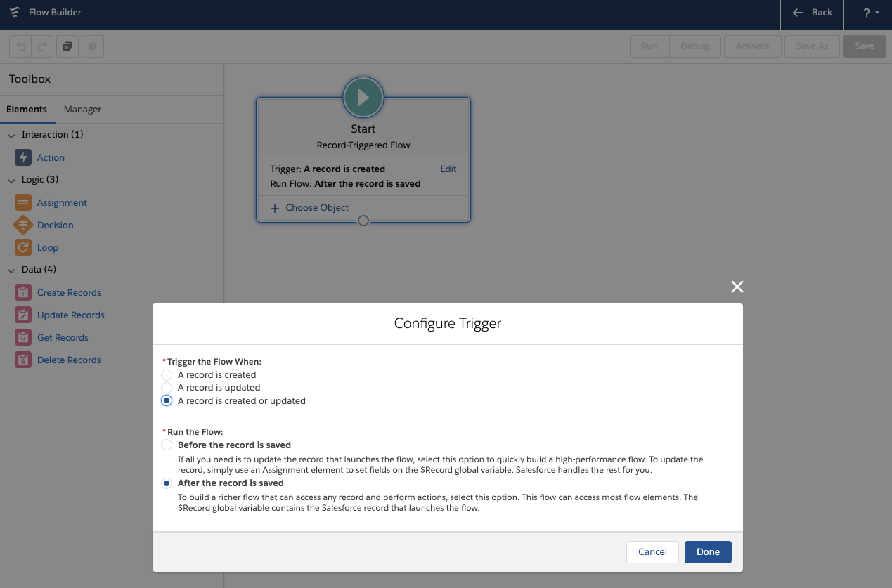Open the Help question mark dropdown

pos(871,13)
